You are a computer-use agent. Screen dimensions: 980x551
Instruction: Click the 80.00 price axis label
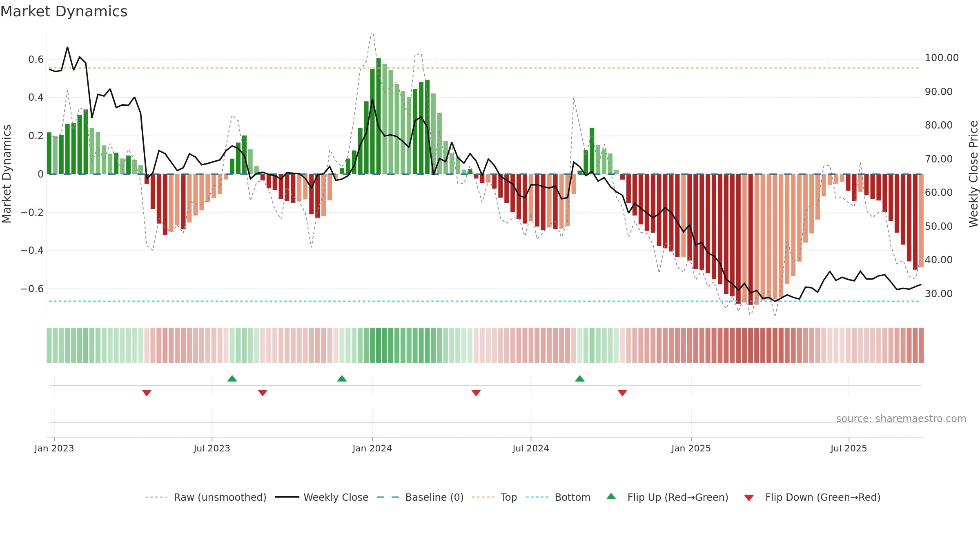939,125
